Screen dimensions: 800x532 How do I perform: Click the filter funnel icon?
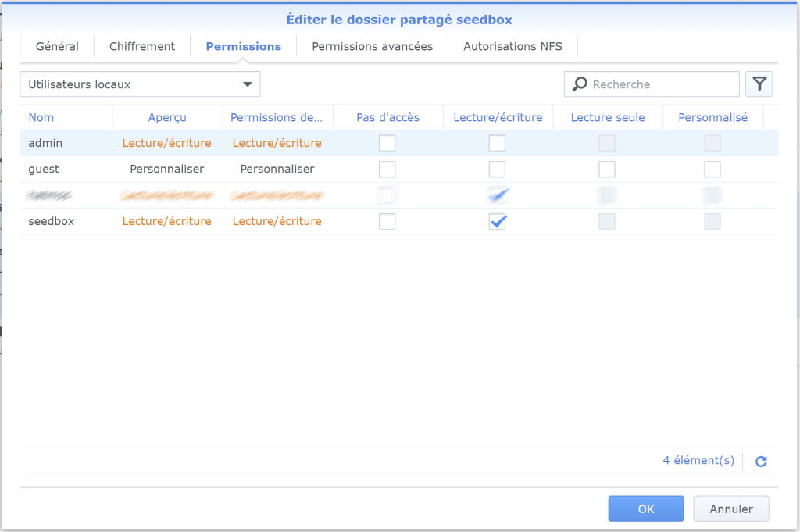coord(759,84)
